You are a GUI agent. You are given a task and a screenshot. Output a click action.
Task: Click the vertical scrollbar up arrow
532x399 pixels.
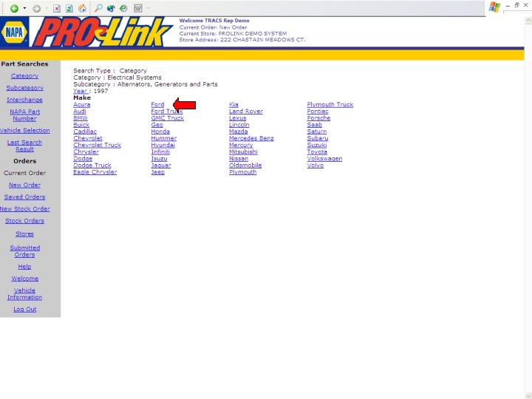pyautogui.click(x=528, y=21)
